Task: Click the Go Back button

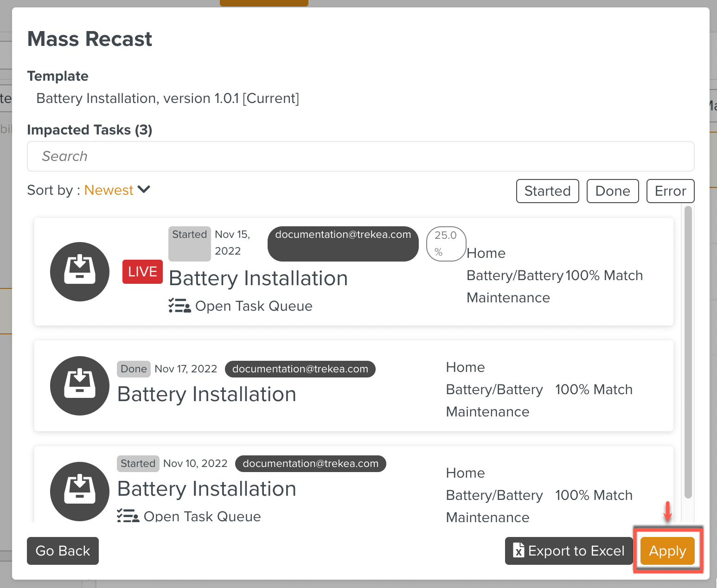Action: click(63, 550)
